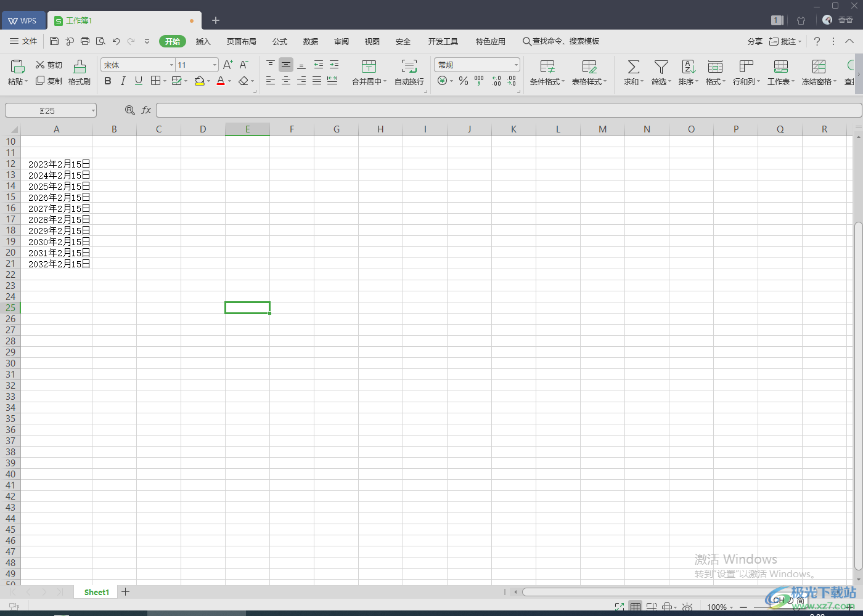Activate the Format Painter brush
This screenshot has height=616, width=863.
[x=80, y=72]
